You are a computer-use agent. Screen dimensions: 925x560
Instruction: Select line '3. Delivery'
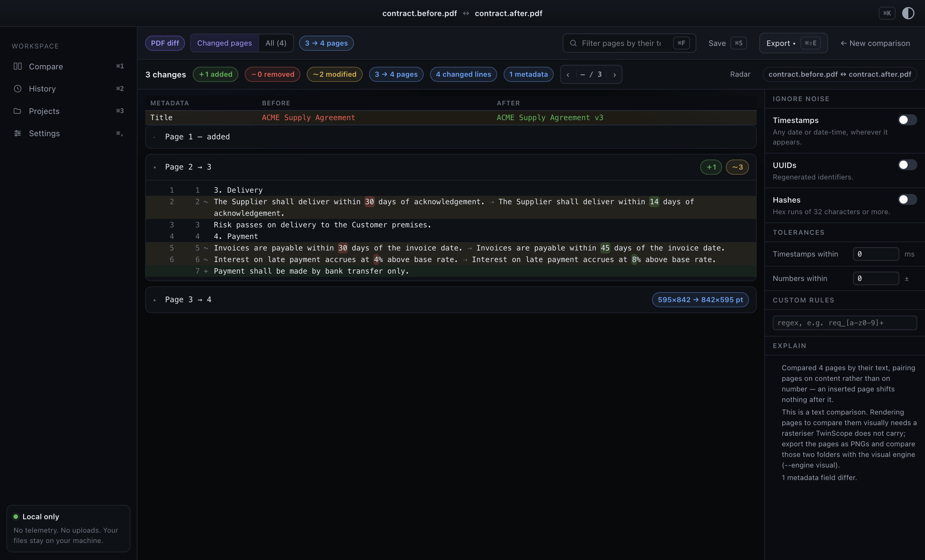(x=451, y=190)
